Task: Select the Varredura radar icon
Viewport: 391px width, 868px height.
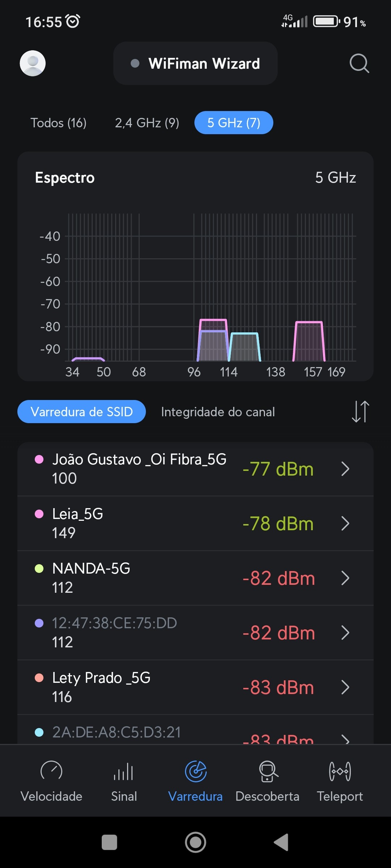Action: (x=195, y=771)
